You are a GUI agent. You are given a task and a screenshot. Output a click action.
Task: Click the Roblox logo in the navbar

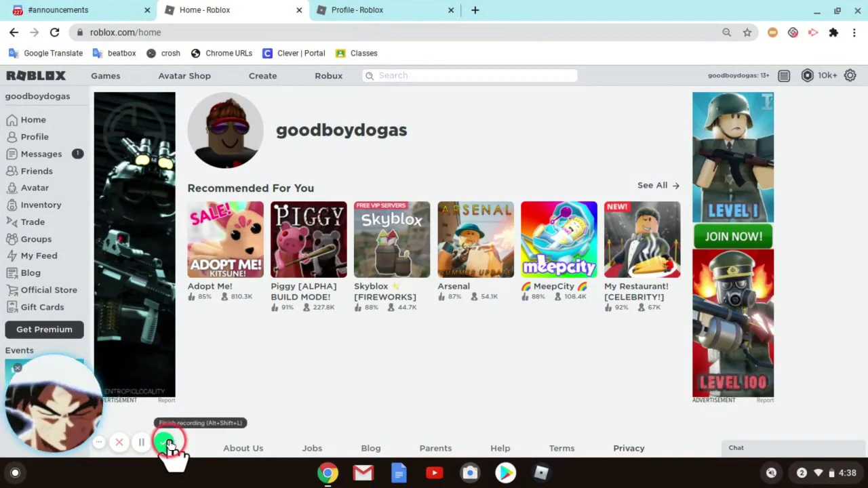pos(36,76)
